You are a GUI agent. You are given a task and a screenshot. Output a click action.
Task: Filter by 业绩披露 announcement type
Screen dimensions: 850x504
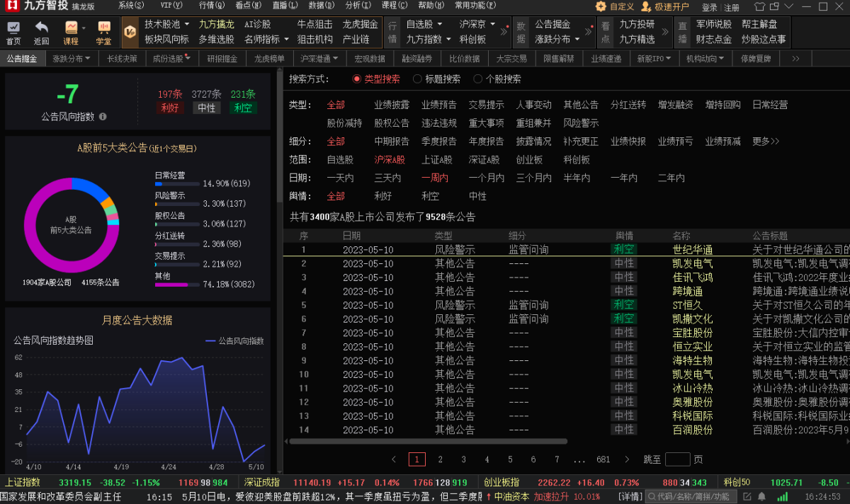392,105
